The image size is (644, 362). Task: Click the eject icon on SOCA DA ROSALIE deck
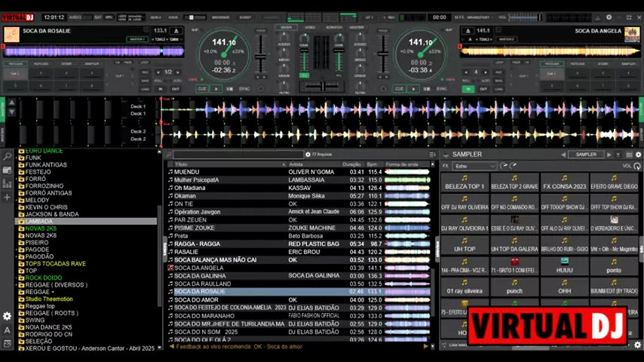176,31
